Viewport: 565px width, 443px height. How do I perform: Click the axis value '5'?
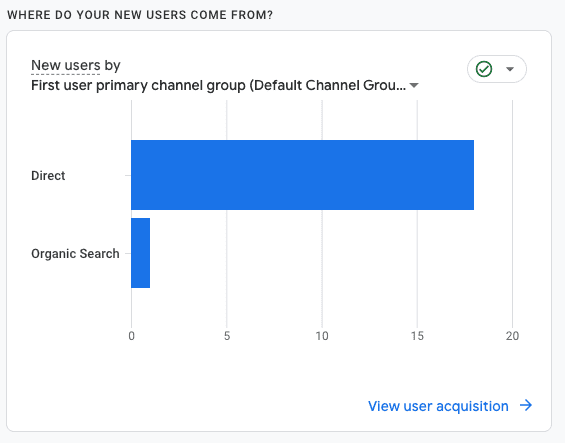pyautogui.click(x=227, y=336)
